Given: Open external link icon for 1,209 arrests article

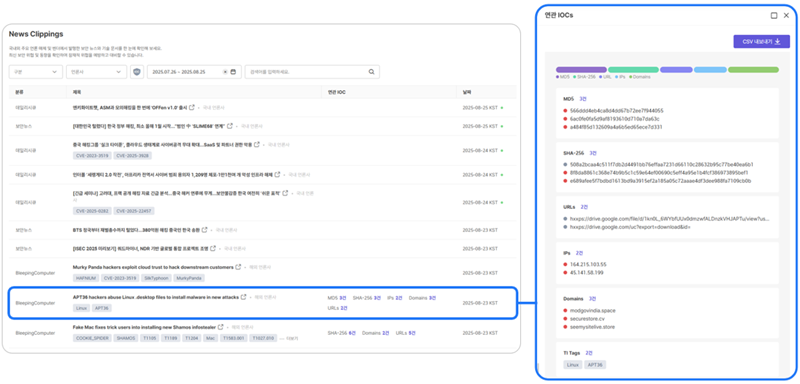Looking at the screenshot, I should coord(278,174).
